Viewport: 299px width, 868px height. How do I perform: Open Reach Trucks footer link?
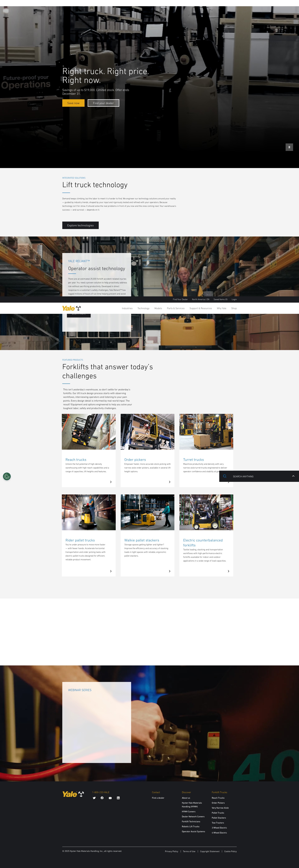[x=218, y=798]
